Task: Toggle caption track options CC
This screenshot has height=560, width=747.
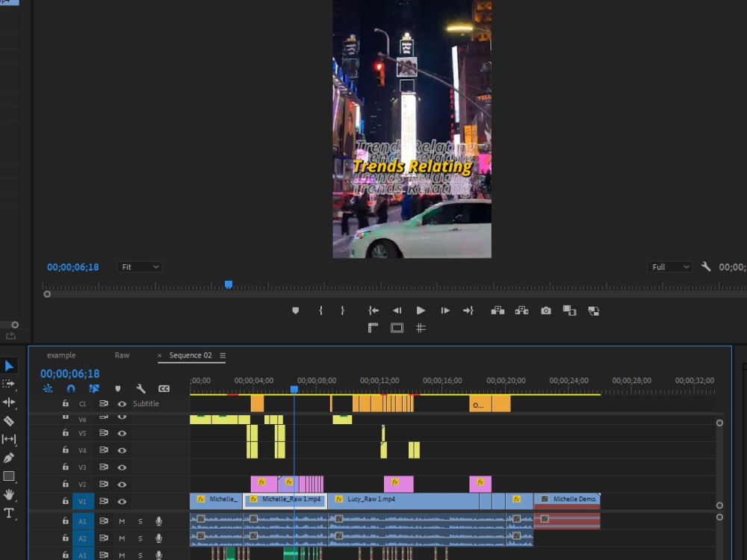Action: click(164, 388)
